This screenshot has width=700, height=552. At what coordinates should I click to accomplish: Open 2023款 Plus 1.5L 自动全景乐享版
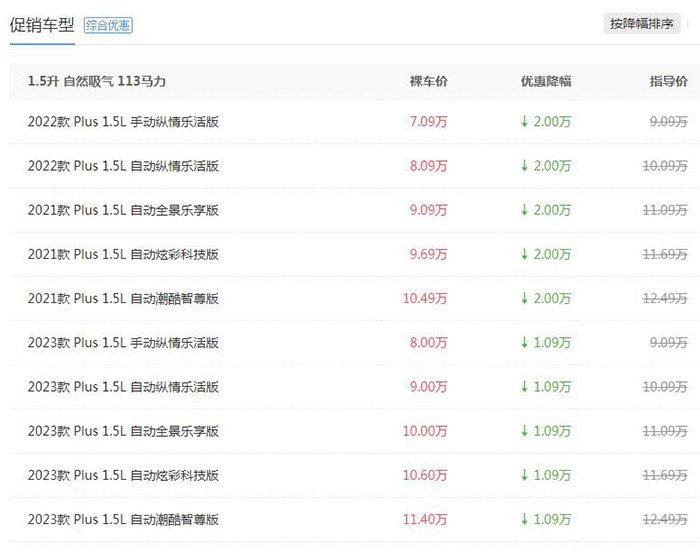click(123, 431)
